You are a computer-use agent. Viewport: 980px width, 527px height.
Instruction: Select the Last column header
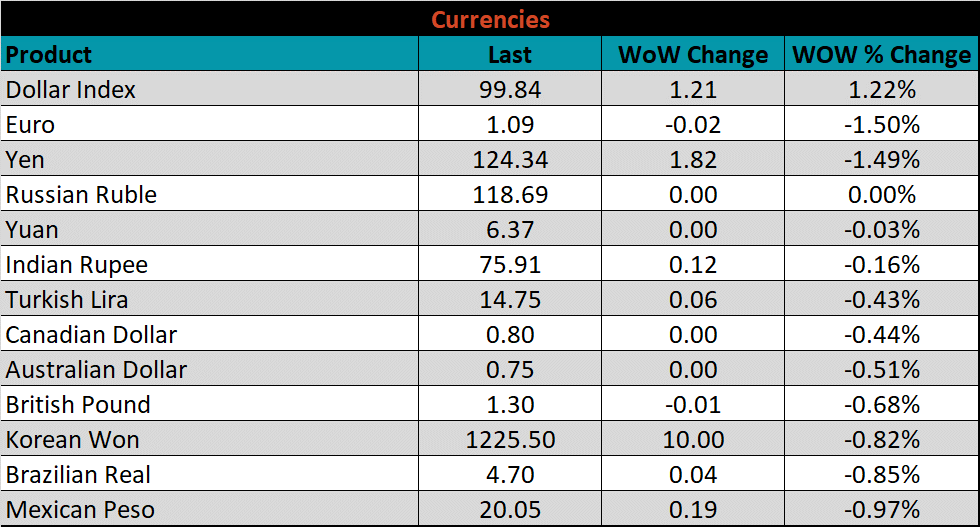(x=510, y=55)
